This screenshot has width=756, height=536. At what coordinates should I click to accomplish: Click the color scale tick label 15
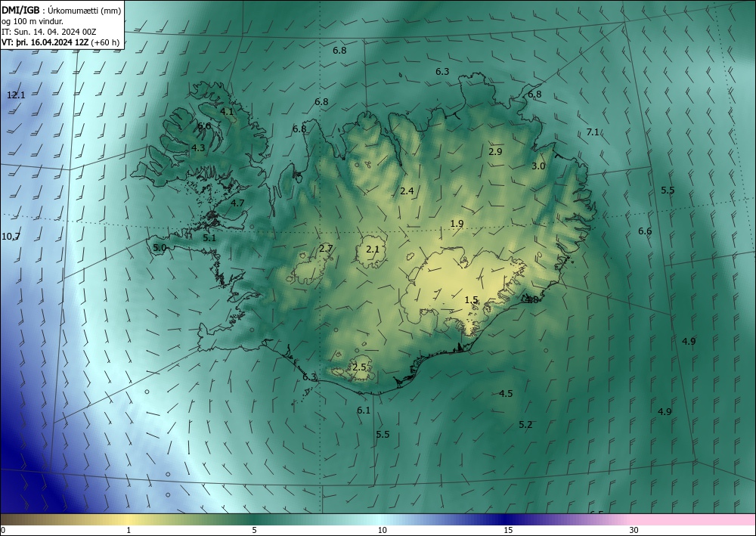[x=508, y=531]
